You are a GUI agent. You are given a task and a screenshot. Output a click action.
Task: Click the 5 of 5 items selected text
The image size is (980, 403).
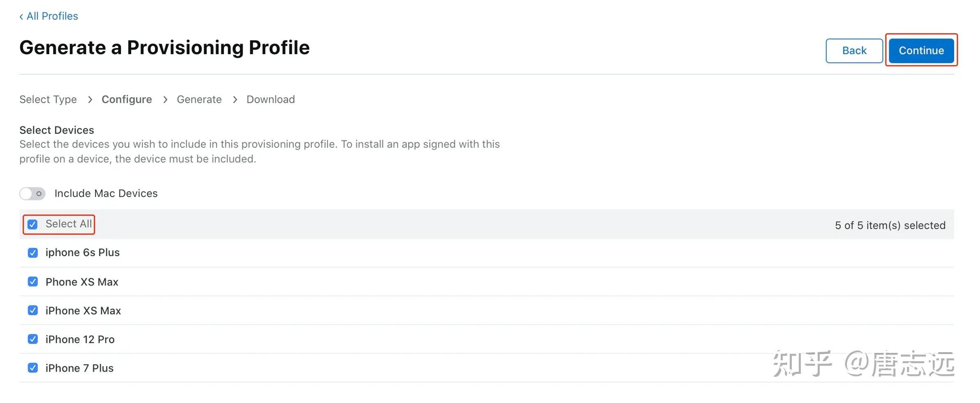pyautogui.click(x=890, y=225)
